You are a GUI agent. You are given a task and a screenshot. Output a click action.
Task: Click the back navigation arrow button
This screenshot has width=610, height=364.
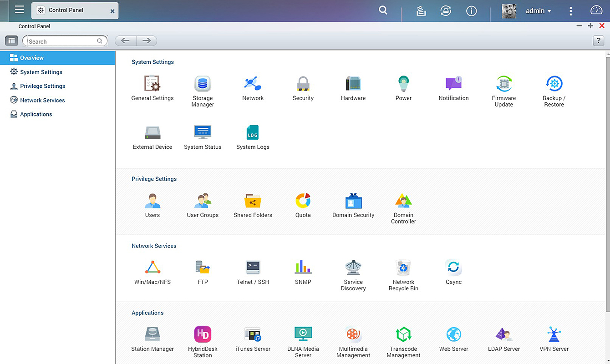click(125, 41)
